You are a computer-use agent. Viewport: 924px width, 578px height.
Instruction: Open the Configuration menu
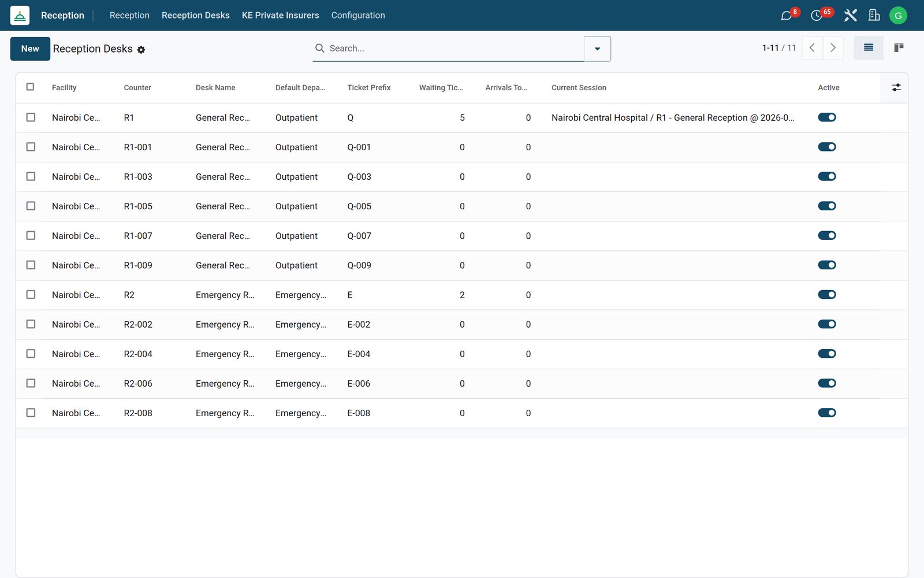coord(358,16)
